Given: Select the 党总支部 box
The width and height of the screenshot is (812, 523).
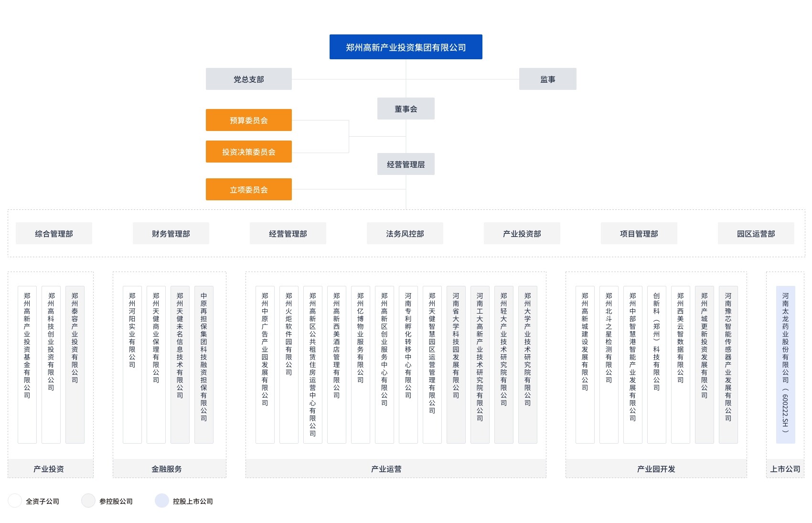Looking at the screenshot, I should [x=248, y=79].
